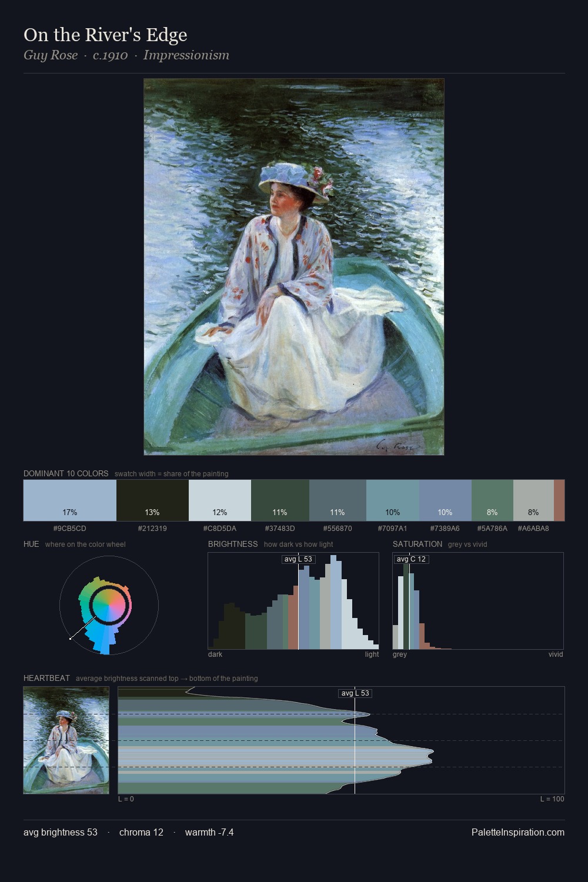Open the large painting image
This screenshot has width=588, height=882.
[294, 267]
